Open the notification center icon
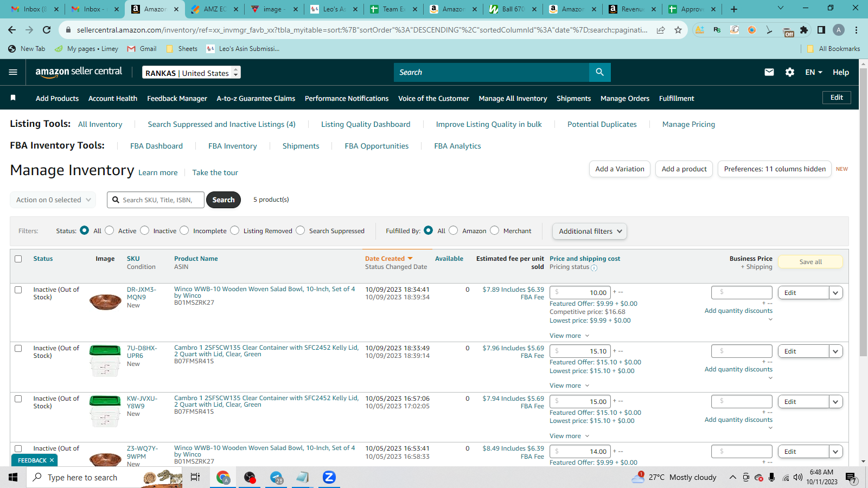The image size is (868, 488). click(851, 478)
